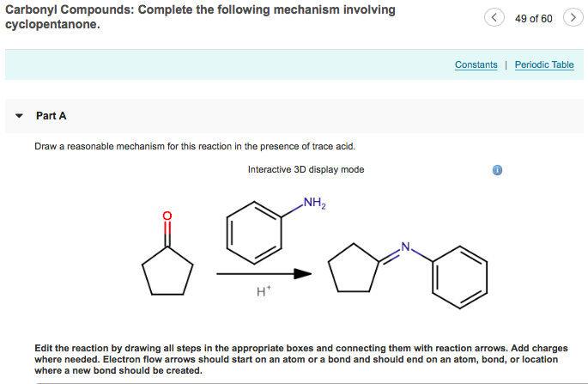
Task: Click the 49 of 60 question counter
Action: pyautogui.click(x=533, y=18)
